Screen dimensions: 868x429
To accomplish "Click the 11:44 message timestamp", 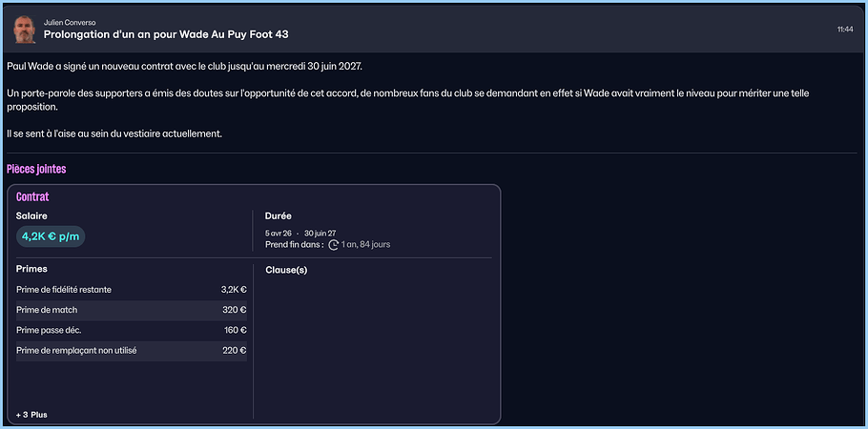I will coord(844,30).
